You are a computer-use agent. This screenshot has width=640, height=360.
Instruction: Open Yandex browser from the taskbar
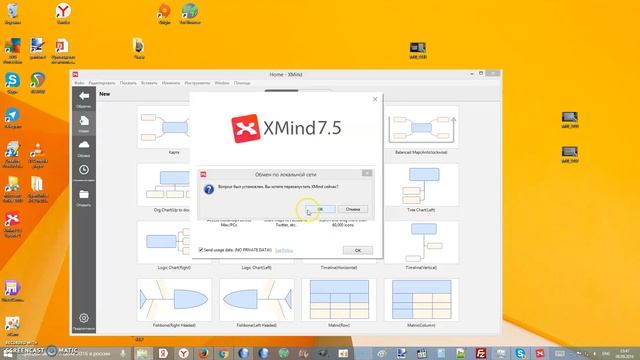point(183,353)
